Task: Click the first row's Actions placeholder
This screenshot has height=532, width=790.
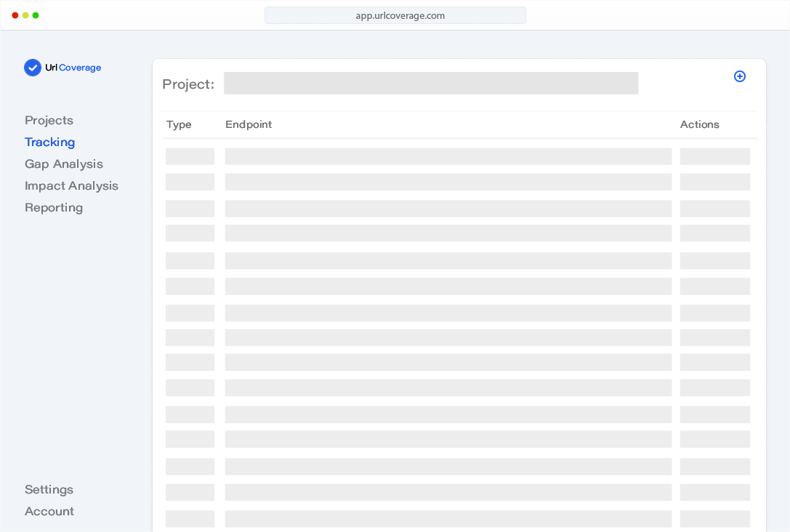Action: [714, 156]
